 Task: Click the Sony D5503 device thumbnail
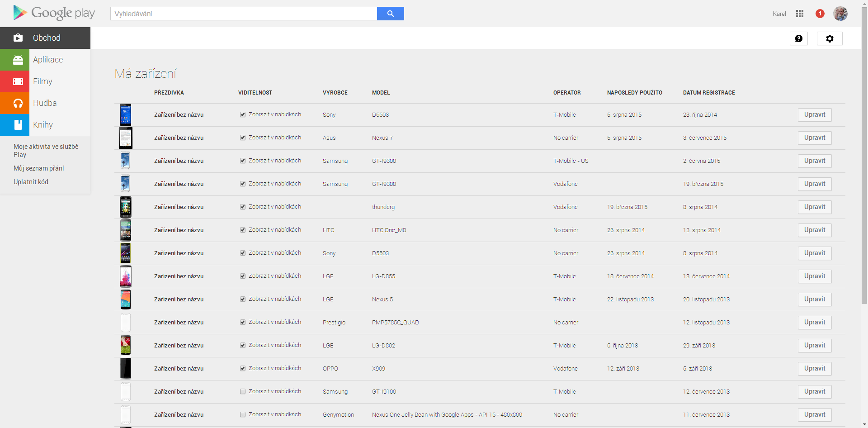pyautogui.click(x=126, y=253)
